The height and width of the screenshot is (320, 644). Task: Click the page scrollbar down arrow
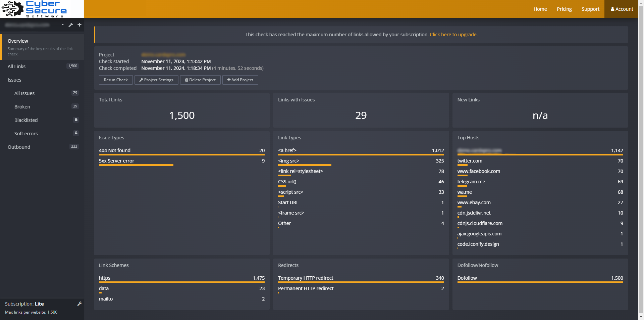[x=641, y=317]
